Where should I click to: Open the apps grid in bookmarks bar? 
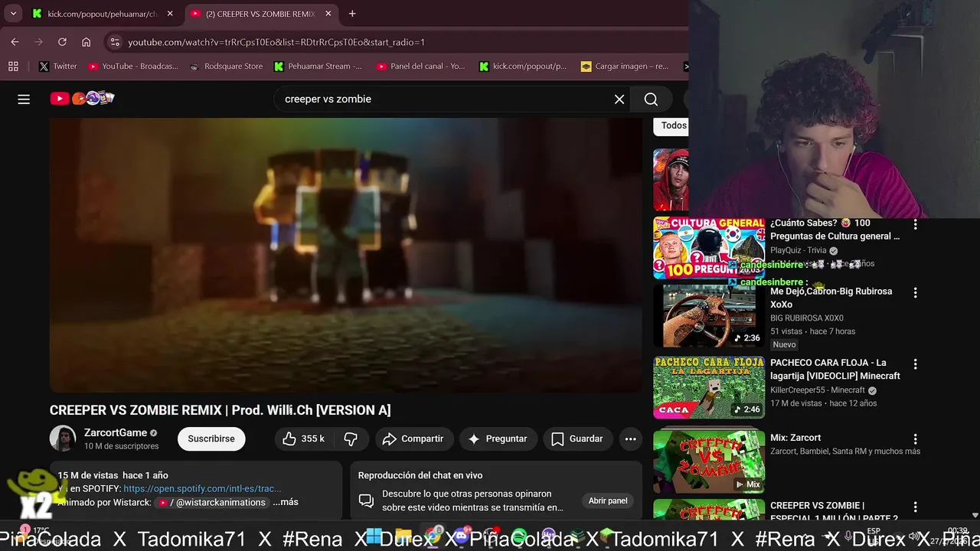click(13, 67)
